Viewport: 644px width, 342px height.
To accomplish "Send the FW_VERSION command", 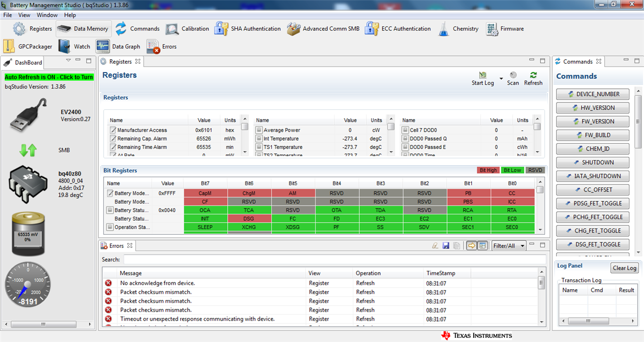I will click(x=592, y=121).
